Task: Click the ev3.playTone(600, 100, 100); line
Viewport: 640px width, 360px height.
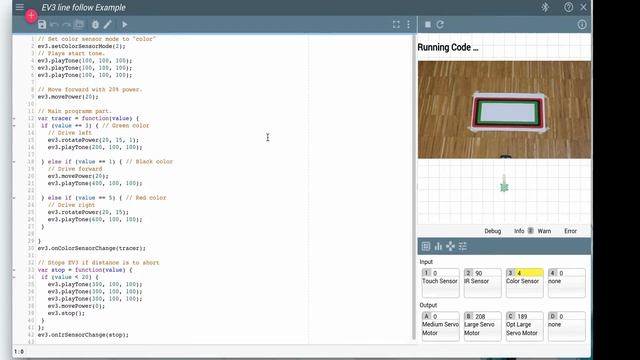Action: point(95,219)
